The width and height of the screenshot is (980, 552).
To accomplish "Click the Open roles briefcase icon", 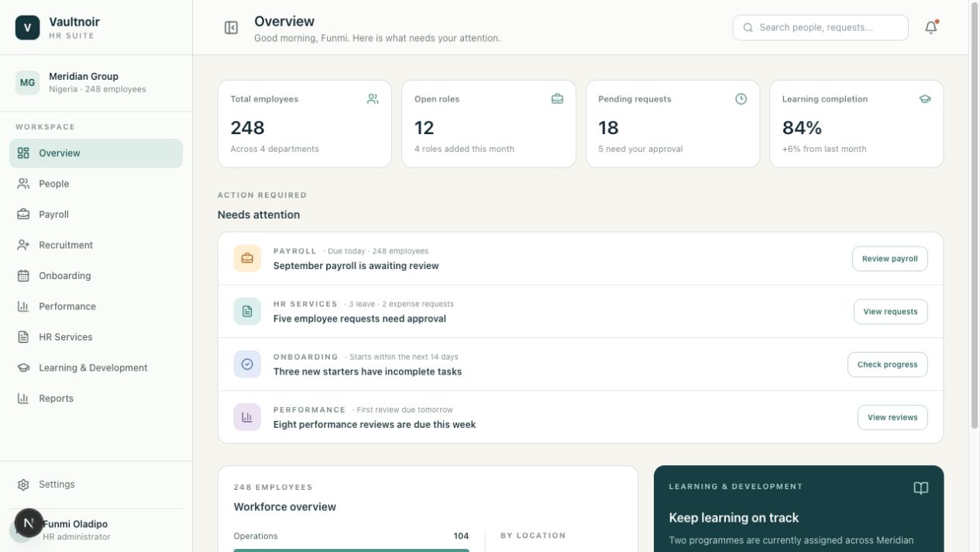I will (557, 99).
